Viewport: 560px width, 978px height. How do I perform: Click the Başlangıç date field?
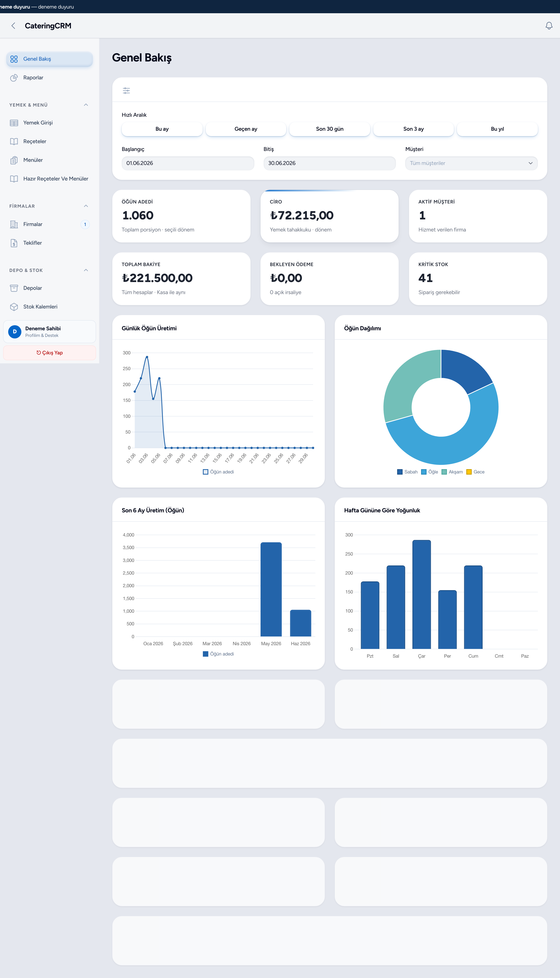point(188,163)
